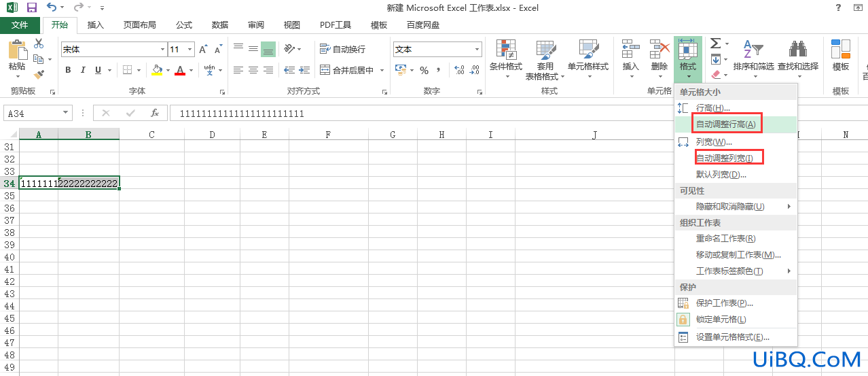
Task: Expand the Name Box A34 dropdown
Action: click(x=66, y=114)
